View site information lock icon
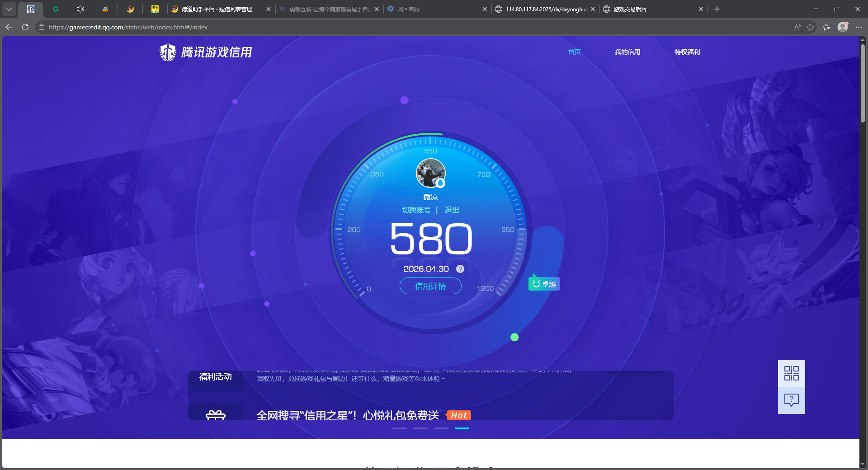The width and height of the screenshot is (868, 470). coord(42,27)
